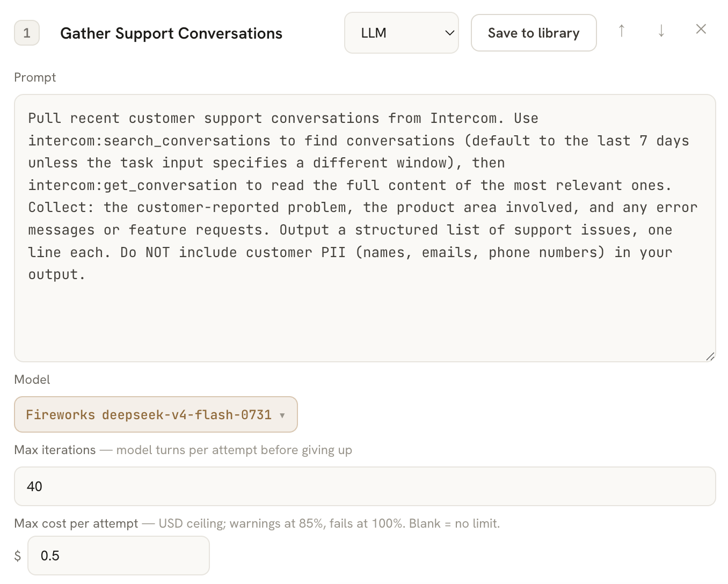Image resolution: width=728 pixels, height=584 pixels.
Task: Click the model selector's small triangle arrow
Action: tap(282, 415)
